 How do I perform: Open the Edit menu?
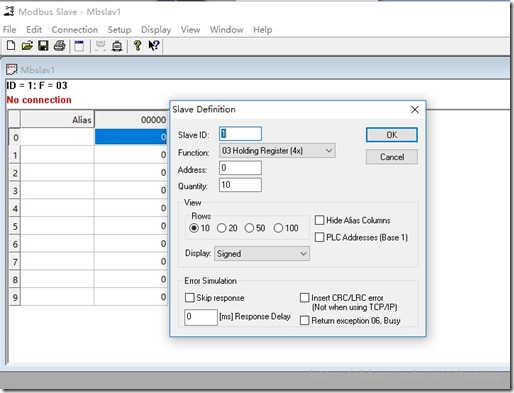tap(34, 30)
